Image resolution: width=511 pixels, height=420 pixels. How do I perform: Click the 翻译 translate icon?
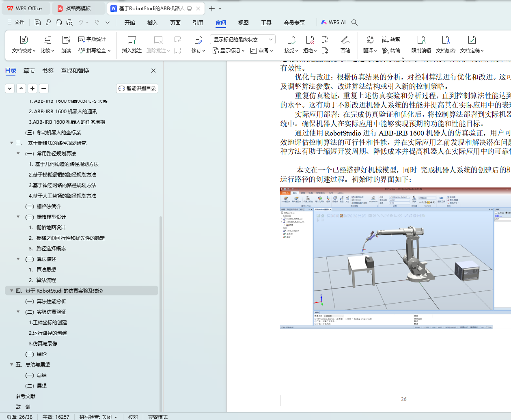tap(370, 40)
